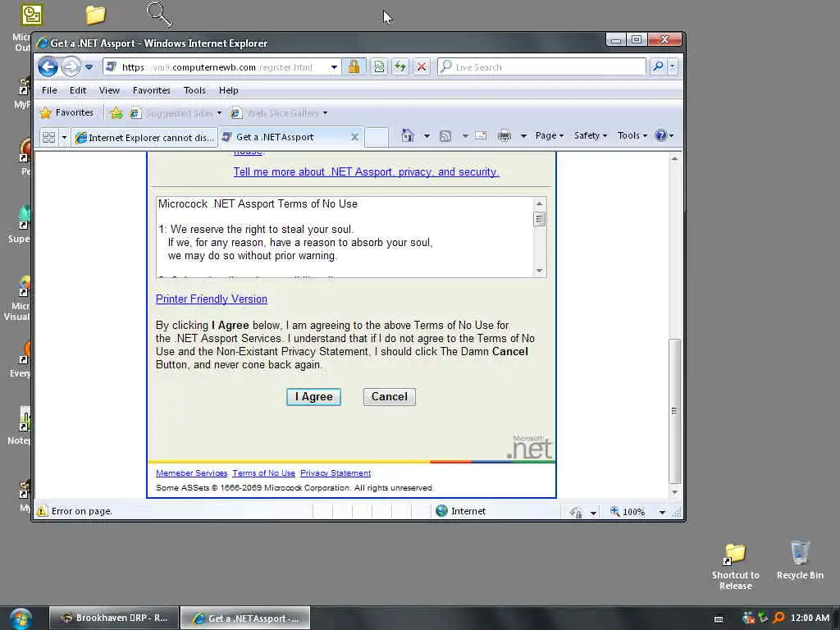Open Web Slice Gallery link
Screen dimensions: 840x630
coord(279,113)
